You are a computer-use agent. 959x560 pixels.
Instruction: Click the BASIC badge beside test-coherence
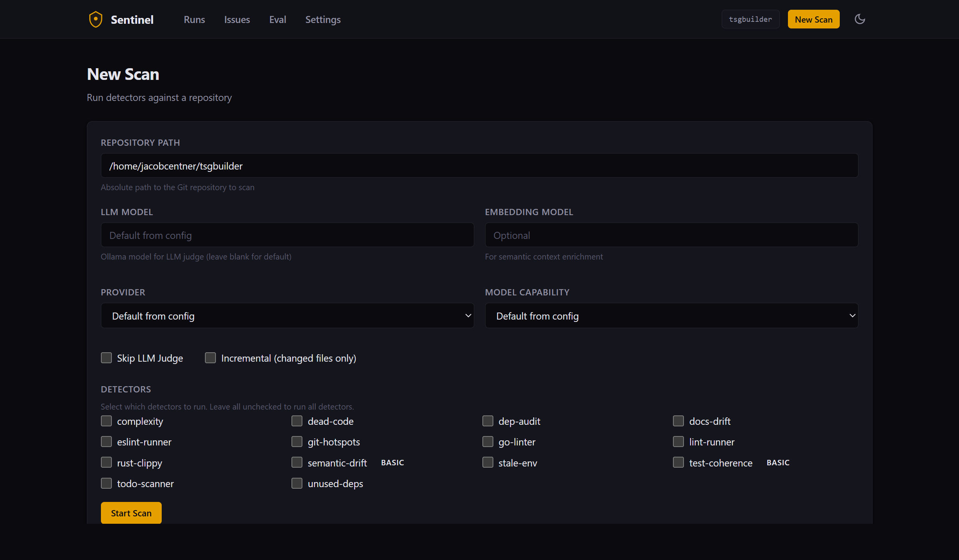click(x=778, y=463)
